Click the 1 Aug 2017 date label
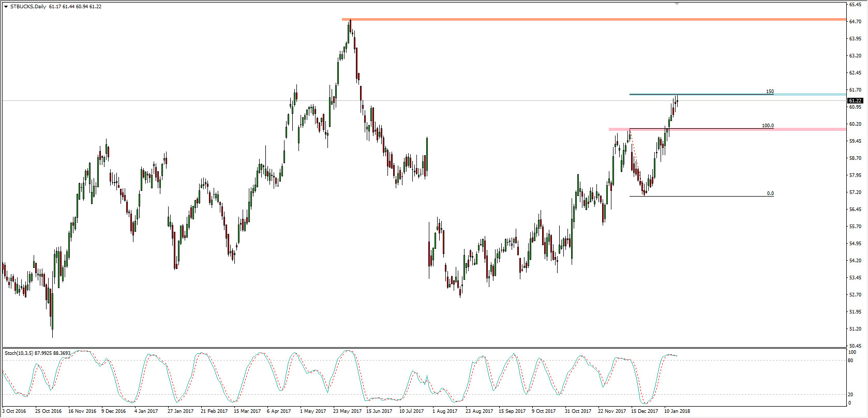 coord(445,411)
